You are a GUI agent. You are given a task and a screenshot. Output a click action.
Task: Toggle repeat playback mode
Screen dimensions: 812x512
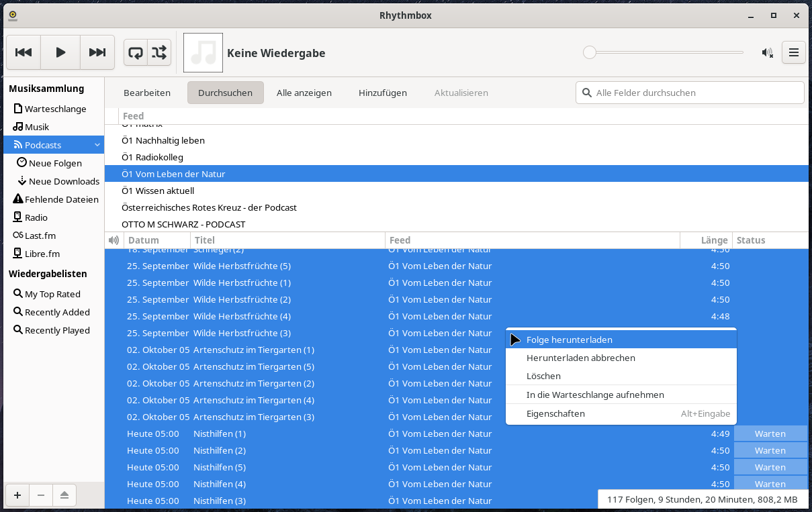pos(136,52)
